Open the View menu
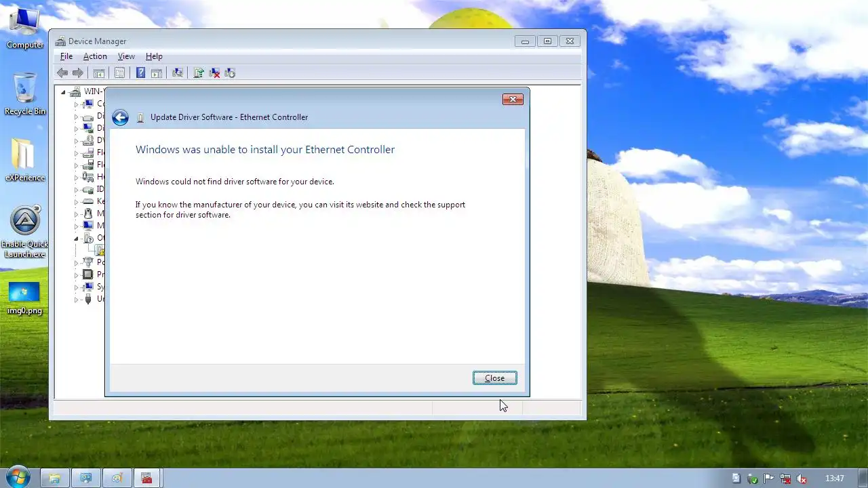 click(126, 56)
